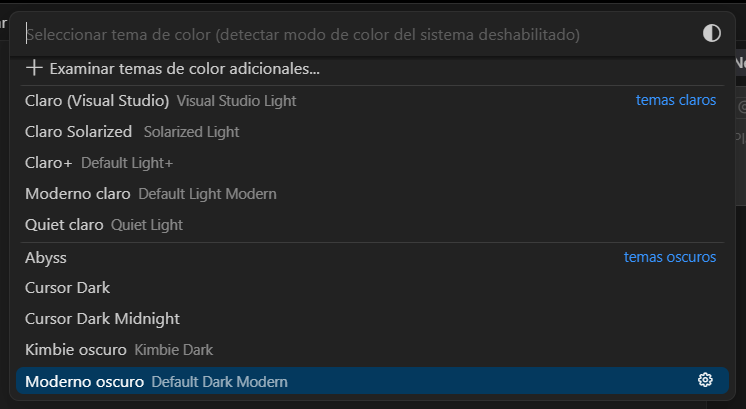
Task: Select the Quiet claro theme
Action: pyautogui.click(x=373, y=224)
